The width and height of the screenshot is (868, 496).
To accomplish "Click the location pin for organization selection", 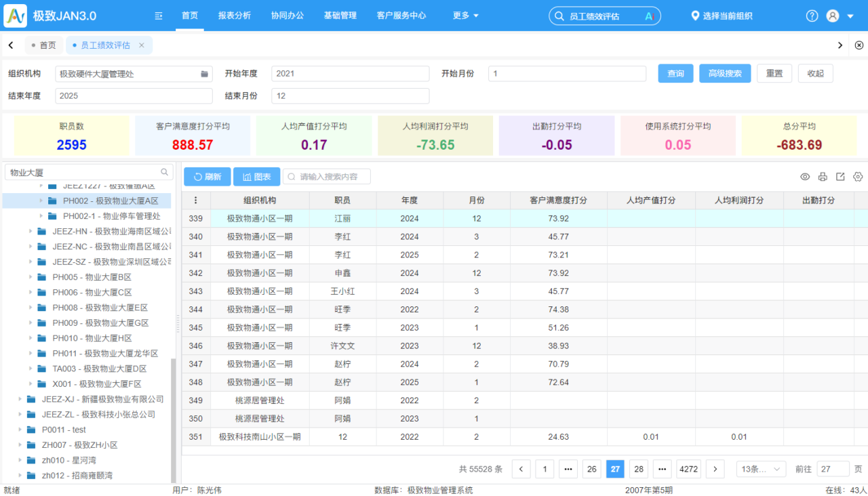I will 694,15.
